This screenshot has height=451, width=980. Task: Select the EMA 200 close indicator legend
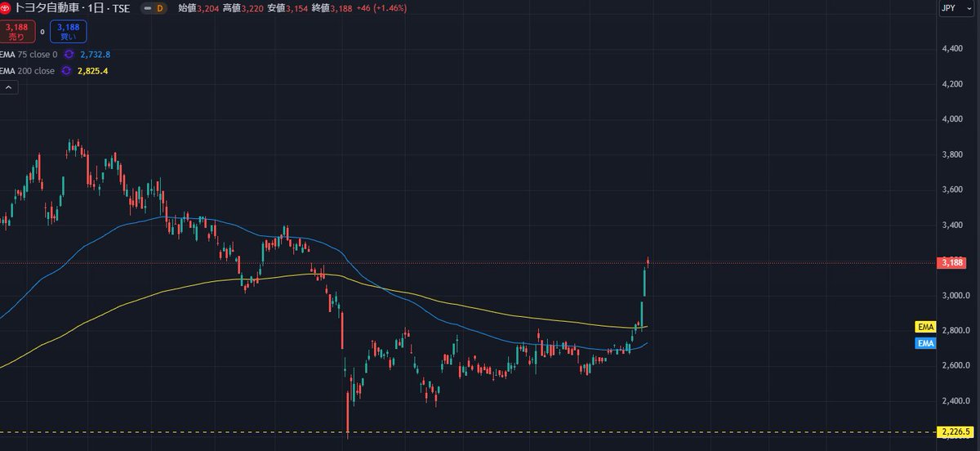(28, 71)
